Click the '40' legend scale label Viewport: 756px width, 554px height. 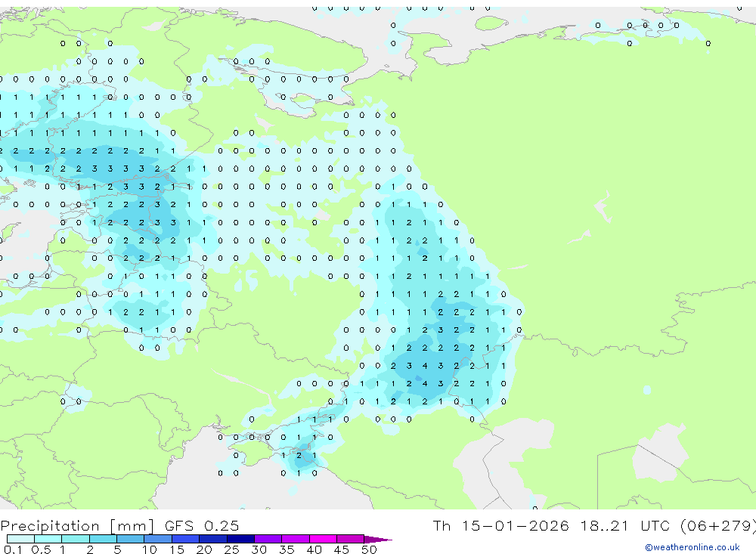(314, 549)
